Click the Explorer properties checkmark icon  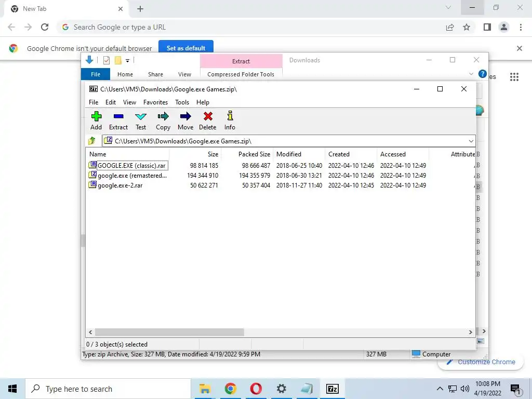pos(107,60)
